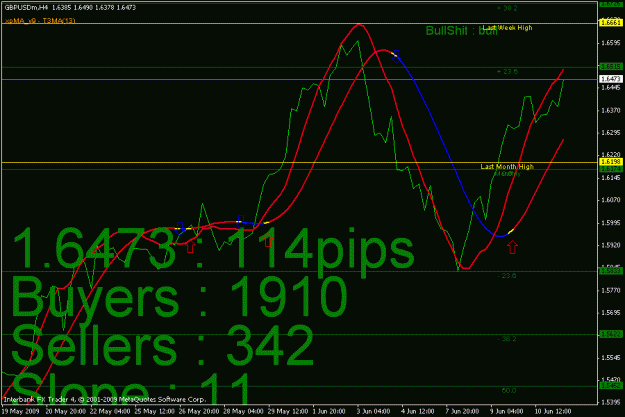This screenshot has height=417, width=625.
Task: Select the blue down arrow near 26 May
Action: pos(180,228)
